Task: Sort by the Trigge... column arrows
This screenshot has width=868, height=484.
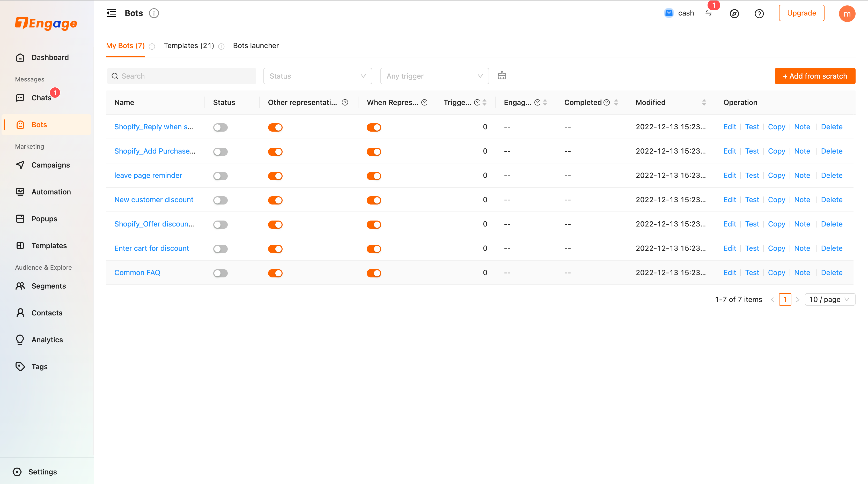Action: [x=484, y=102]
